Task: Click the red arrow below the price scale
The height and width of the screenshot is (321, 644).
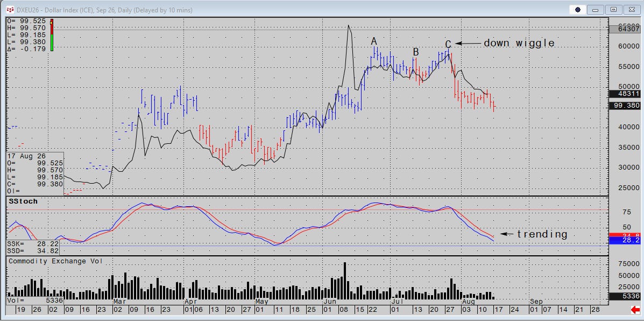Action: tap(635, 309)
